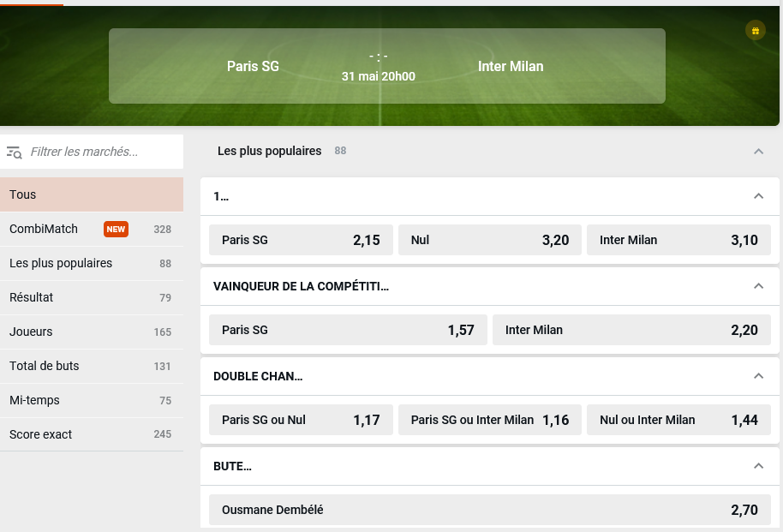Select Les plus populaires in sidebar
This screenshot has height=532, width=783.
(x=92, y=263)
